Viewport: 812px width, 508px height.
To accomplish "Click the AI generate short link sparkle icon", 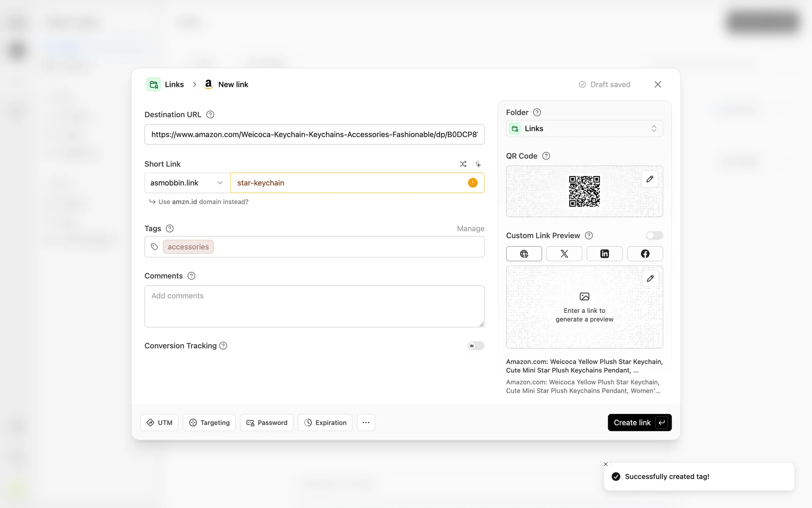I will pyautogui.click(x=478, y=164).
